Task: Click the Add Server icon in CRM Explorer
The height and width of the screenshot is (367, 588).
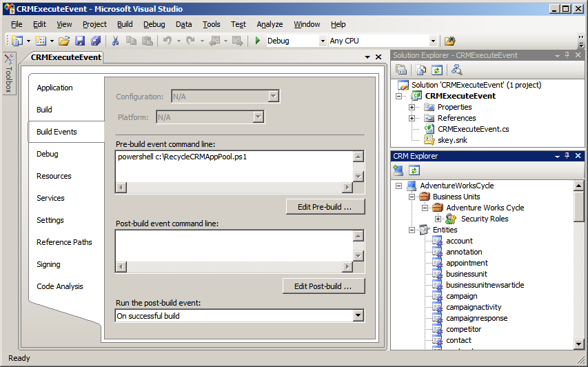Action: [x=398, y=170]
